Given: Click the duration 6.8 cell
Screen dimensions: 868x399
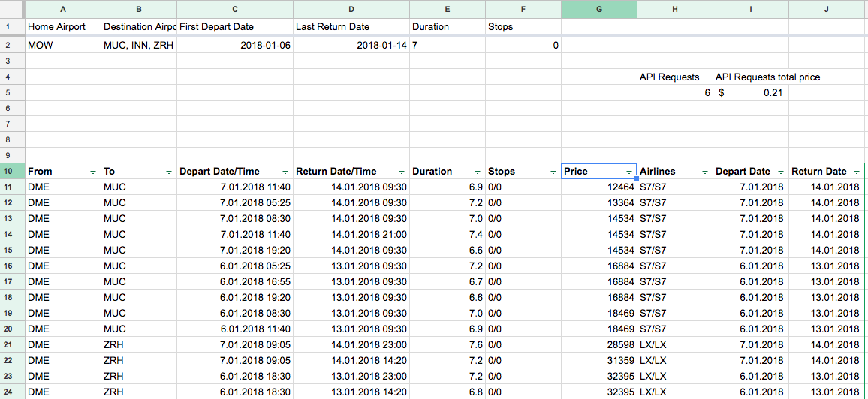Looking at the screenshot, I should coord(448,391).
